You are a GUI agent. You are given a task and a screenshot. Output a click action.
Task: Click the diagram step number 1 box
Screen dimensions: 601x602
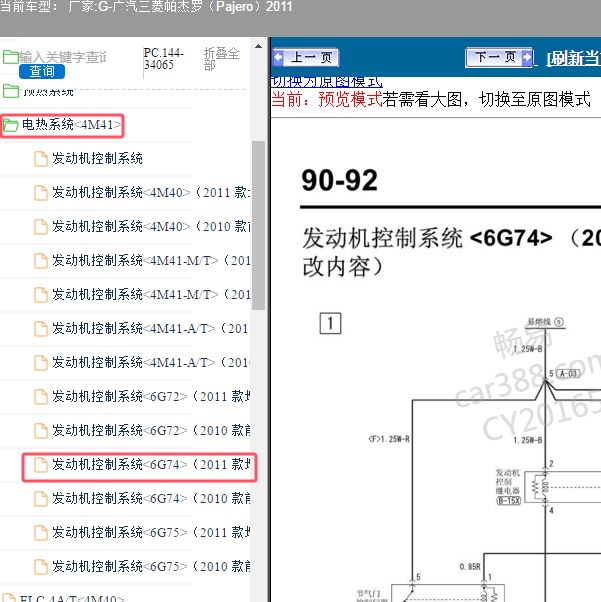pos(330,323)
